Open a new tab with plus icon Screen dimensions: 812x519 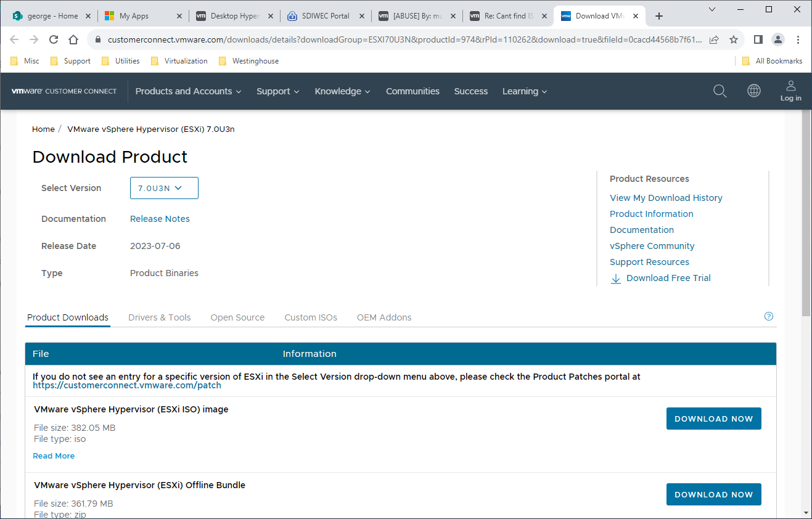659,16
